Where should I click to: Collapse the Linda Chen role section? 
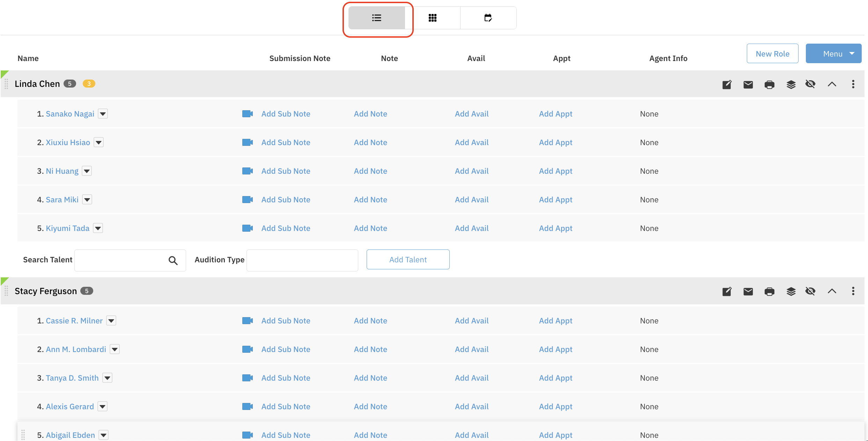pyautogui.click(x=832, y=84)
